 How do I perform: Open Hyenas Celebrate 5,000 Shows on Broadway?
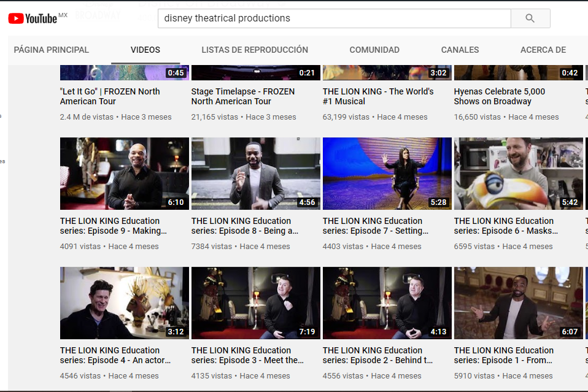pyautogui.click(x=500, y=96)
